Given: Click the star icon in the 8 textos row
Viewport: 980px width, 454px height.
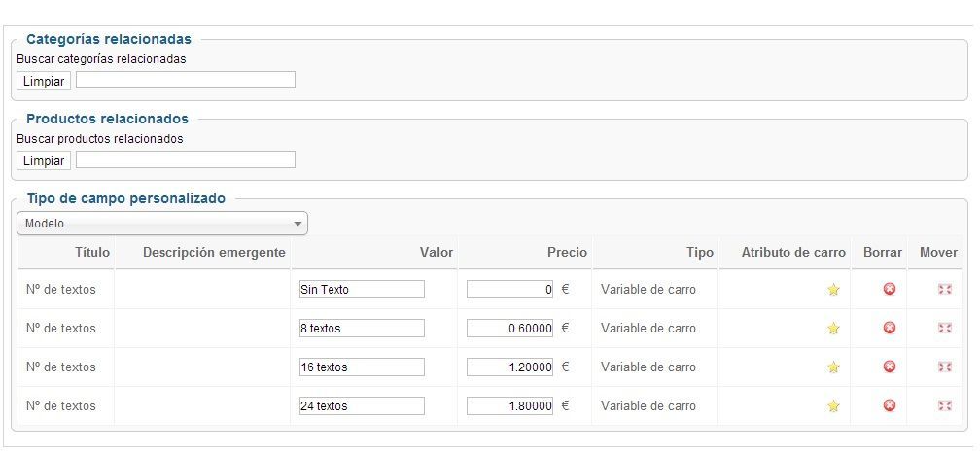Looking at the screenshot, I should coord(833,329).
